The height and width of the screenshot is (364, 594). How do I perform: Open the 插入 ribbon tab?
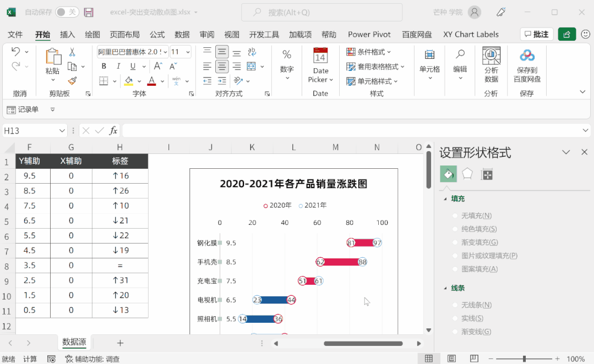coord(67,34)
